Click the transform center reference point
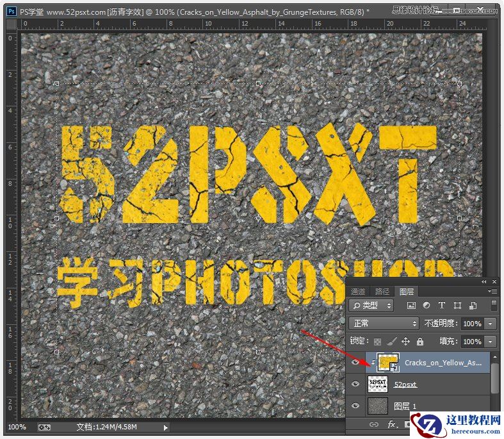504x439 pixels. coord(258,219)
